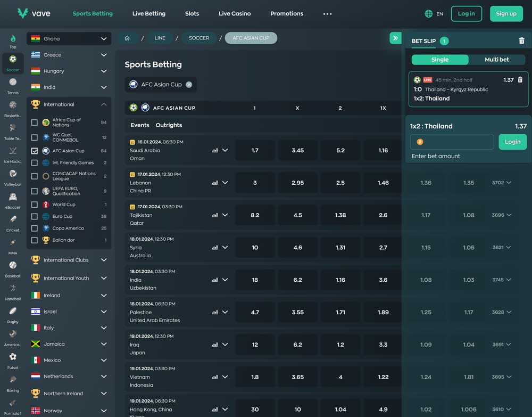Clear bet slip with top trash icon
The height and width of the screenshot is (417, 532).
click(521, 41)
